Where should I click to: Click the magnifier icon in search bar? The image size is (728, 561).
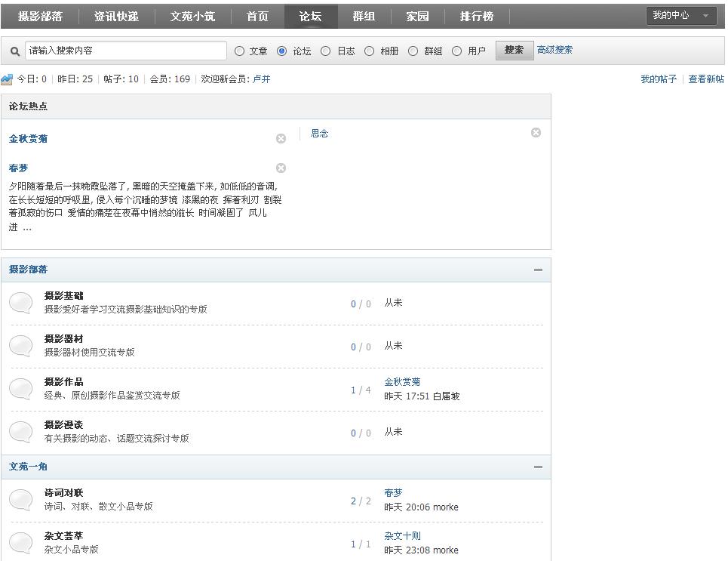pyautogui.click(x=15, y=51)
